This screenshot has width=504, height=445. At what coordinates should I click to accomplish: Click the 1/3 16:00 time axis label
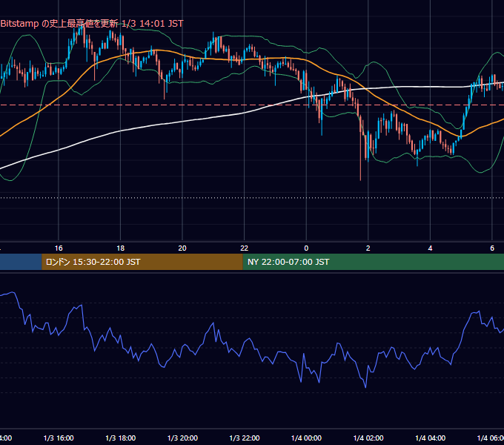click(59, 438)
